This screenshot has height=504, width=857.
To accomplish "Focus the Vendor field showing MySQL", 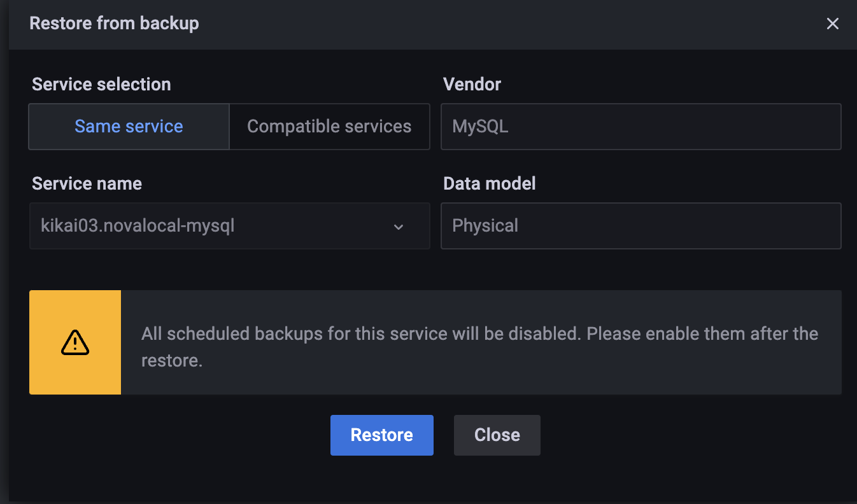I will pyautogui.click(x=641, y=127).
